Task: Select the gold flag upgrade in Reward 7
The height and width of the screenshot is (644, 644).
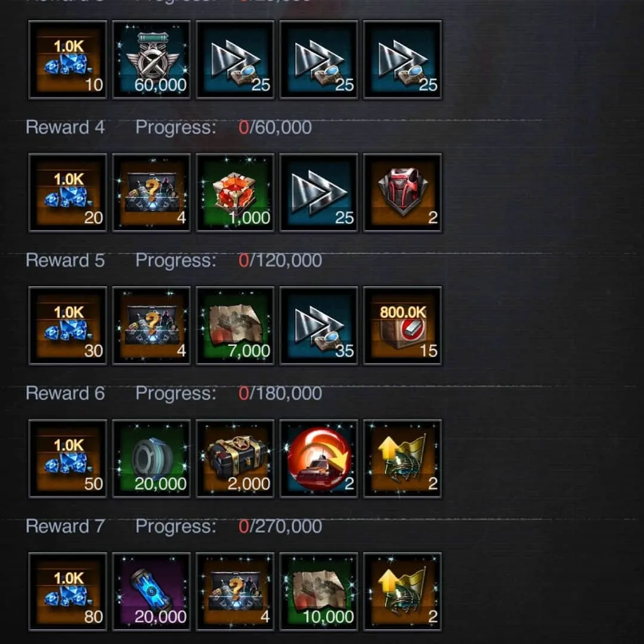Action: tap(402, 592)
